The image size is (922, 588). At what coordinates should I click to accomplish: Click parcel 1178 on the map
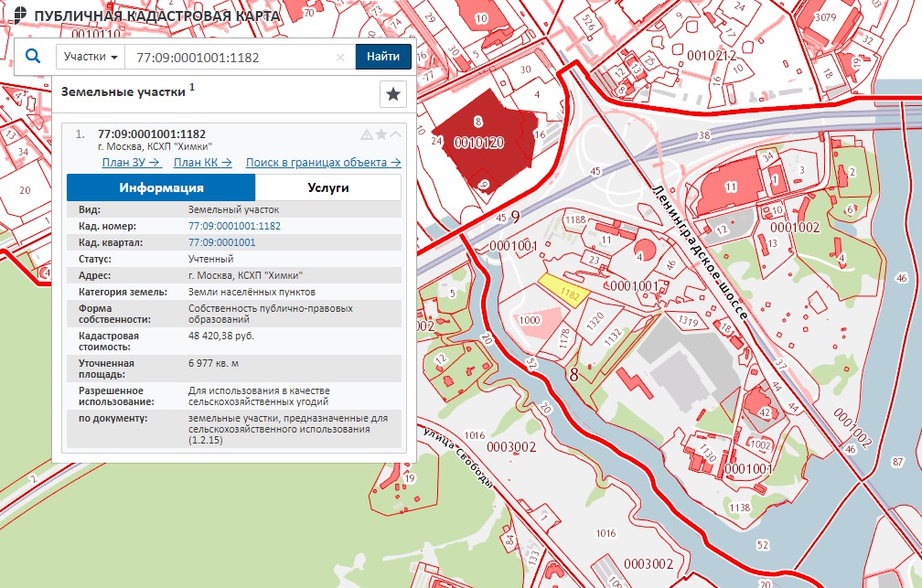coord(563,338)
